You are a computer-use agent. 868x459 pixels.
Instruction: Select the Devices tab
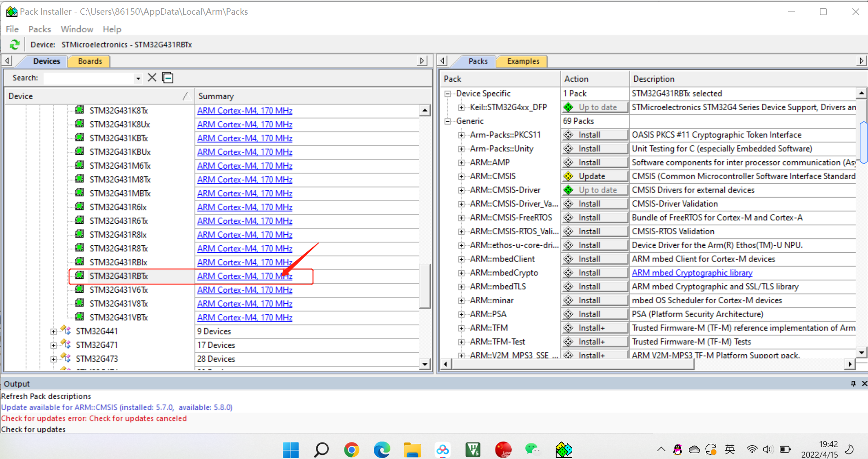(46, 61)
